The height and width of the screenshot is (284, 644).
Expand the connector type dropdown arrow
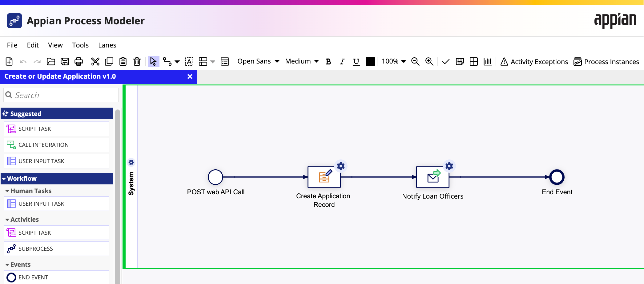pos(177,62)
